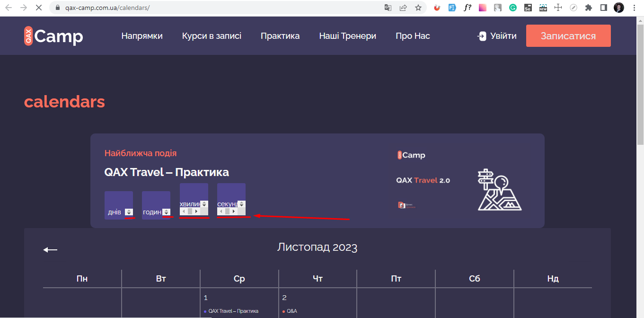
Task: Go to previous month with left arrow
Action: click(x=49, y=248)
